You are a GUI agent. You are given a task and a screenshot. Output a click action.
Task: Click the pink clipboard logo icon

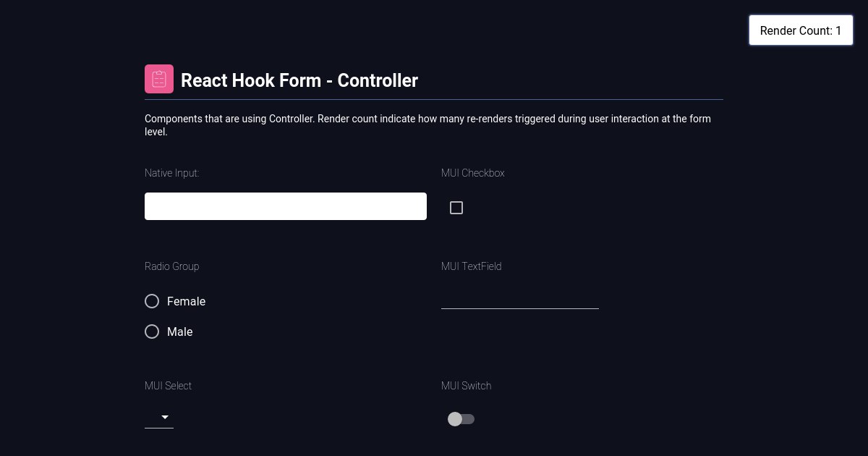159,79
